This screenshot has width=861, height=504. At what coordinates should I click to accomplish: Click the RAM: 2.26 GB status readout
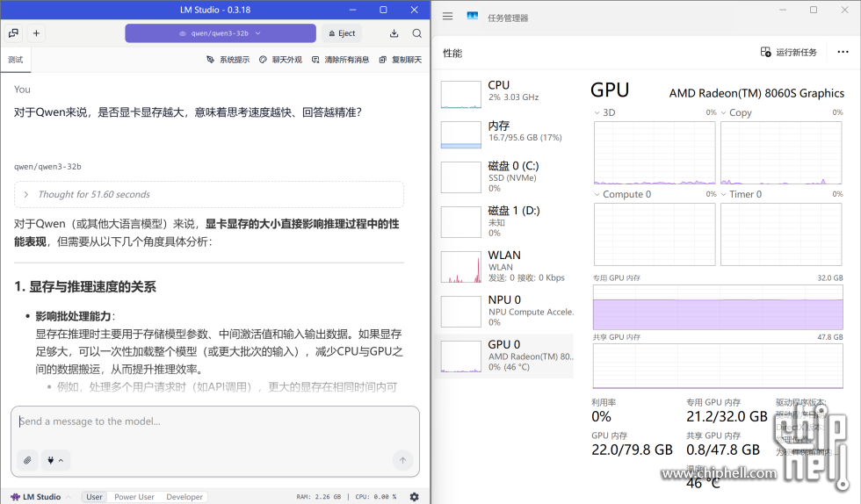[x=318, y=497]
